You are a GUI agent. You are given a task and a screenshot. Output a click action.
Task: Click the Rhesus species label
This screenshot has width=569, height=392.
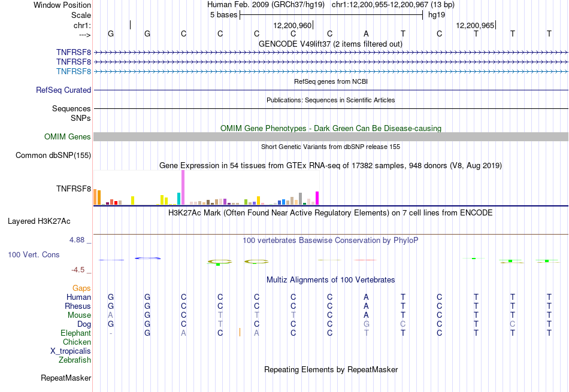pyautogui.click(x=78, y=306)
